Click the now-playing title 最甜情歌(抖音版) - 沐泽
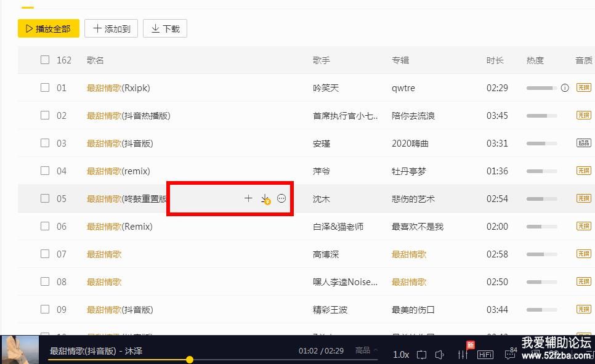595x364 pixels. (96, 351)
